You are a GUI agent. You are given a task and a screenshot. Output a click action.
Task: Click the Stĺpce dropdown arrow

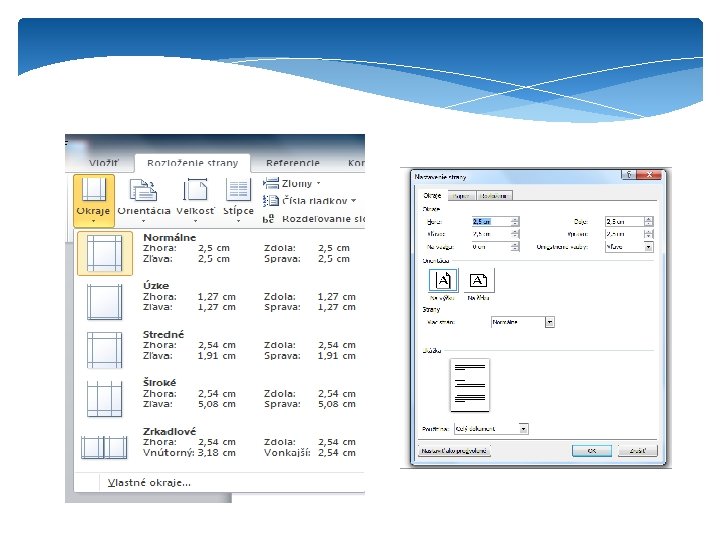238,221
